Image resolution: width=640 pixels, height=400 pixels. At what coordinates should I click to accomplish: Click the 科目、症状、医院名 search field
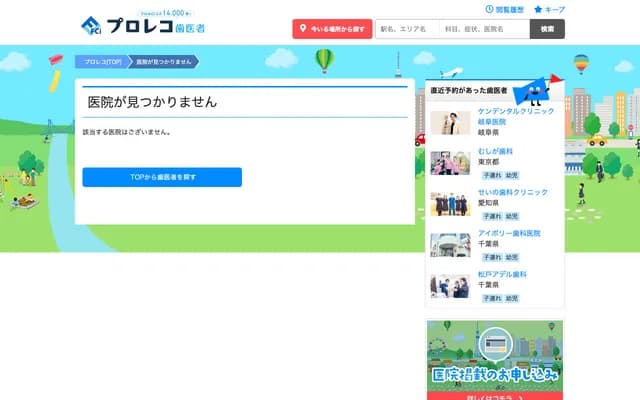coord(484,29)
